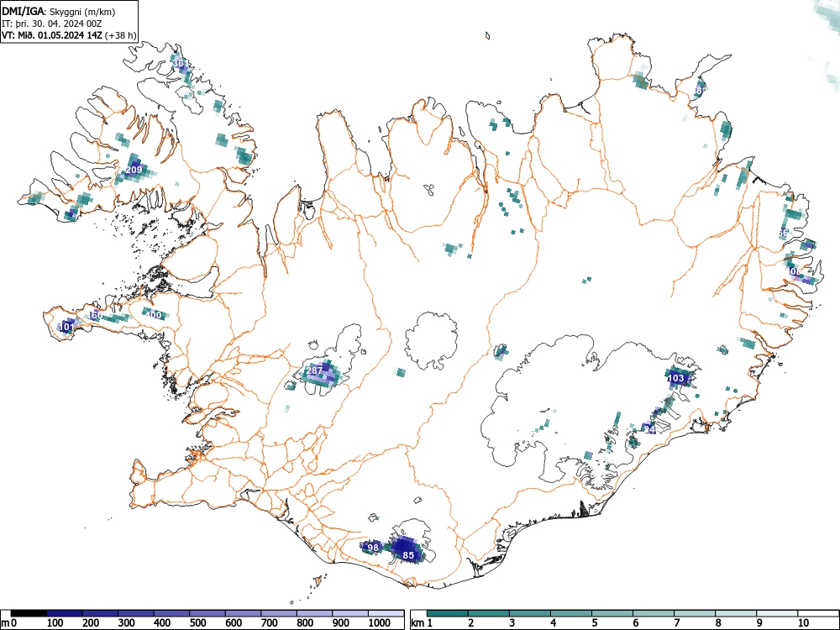Select the palest 1000 m lavender swatch

(386, 613)
